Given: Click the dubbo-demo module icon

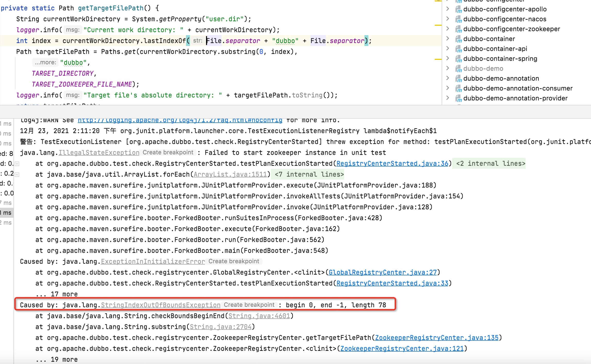Looking at the screenshot, I should [458, 69].
